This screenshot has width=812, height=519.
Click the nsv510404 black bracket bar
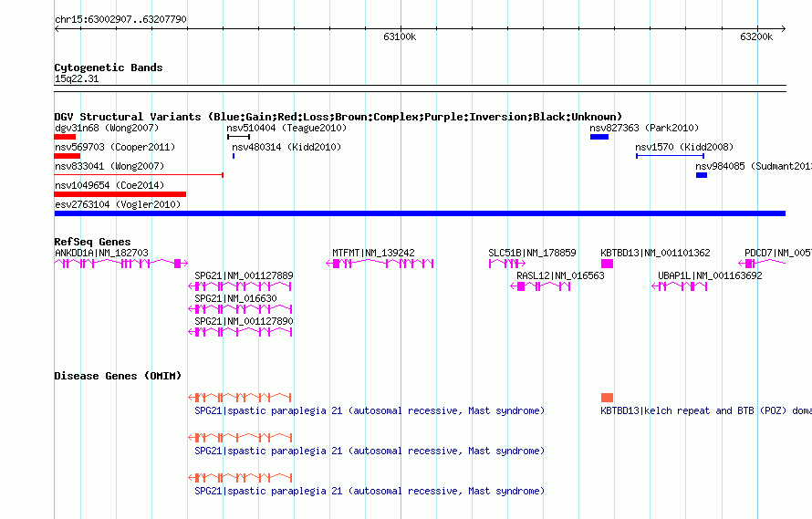pos(239,137)
